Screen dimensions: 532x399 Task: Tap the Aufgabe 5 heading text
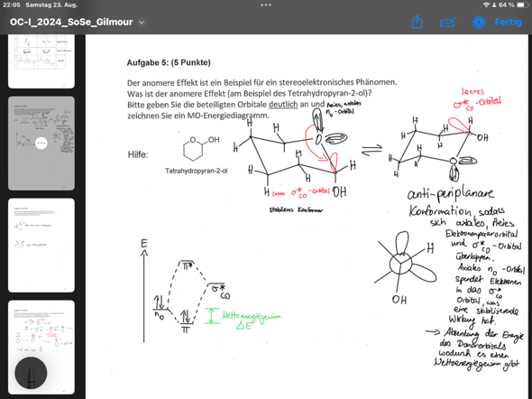click(x=169, y=62)
